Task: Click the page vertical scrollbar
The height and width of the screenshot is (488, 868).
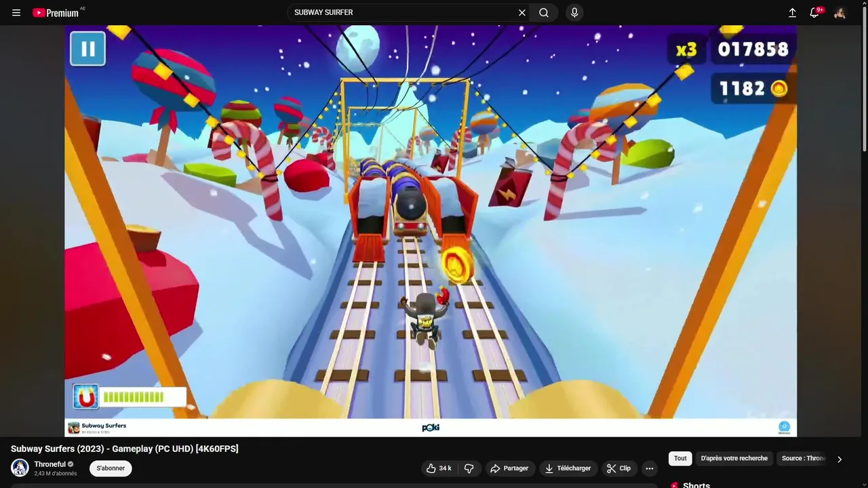Action: (x=864, y=78)
